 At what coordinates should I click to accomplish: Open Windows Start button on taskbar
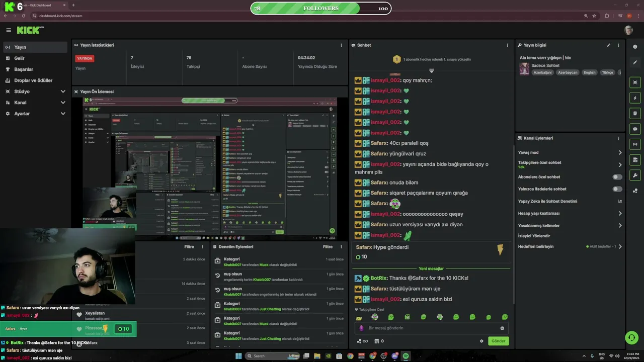(x=238, y=356)
